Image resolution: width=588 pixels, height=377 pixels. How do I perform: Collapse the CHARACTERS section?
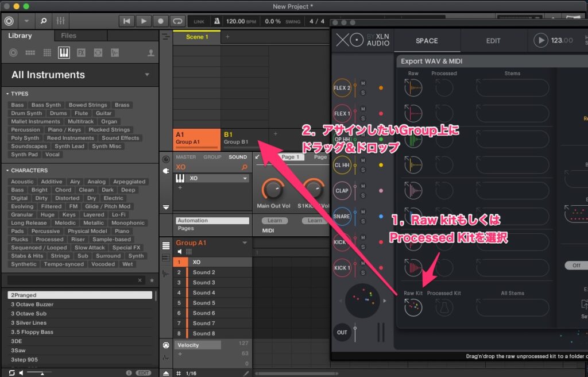pos(7,170)
